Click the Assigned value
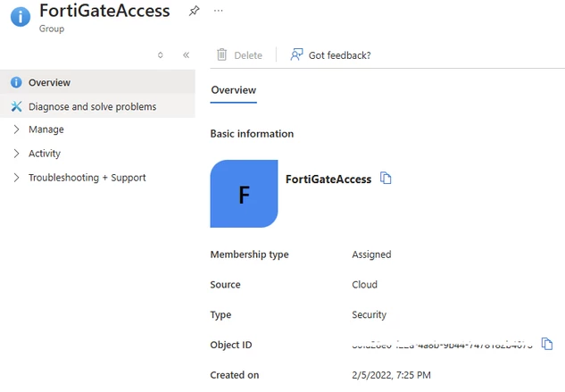Image resolution: width=565 pixels, height=392 pixels. 371,254
